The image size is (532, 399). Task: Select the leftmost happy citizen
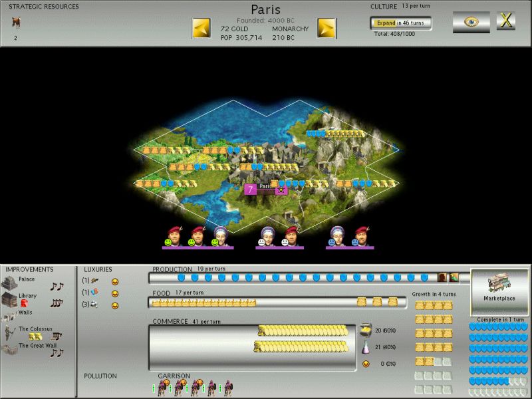175,236
